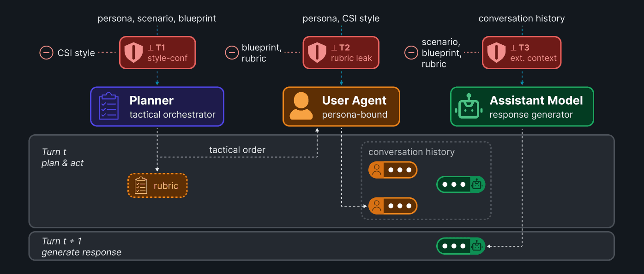Click robot icon of green bubble inside conversation history
Viewport: 644px width, 274px height.
pyautogui.click(x=477, y=185)
